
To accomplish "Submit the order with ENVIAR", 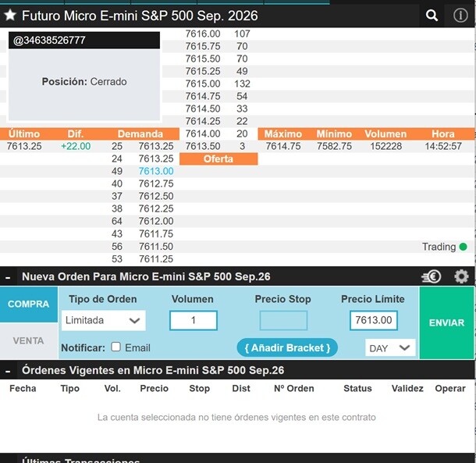I will (x=446, y=322).
